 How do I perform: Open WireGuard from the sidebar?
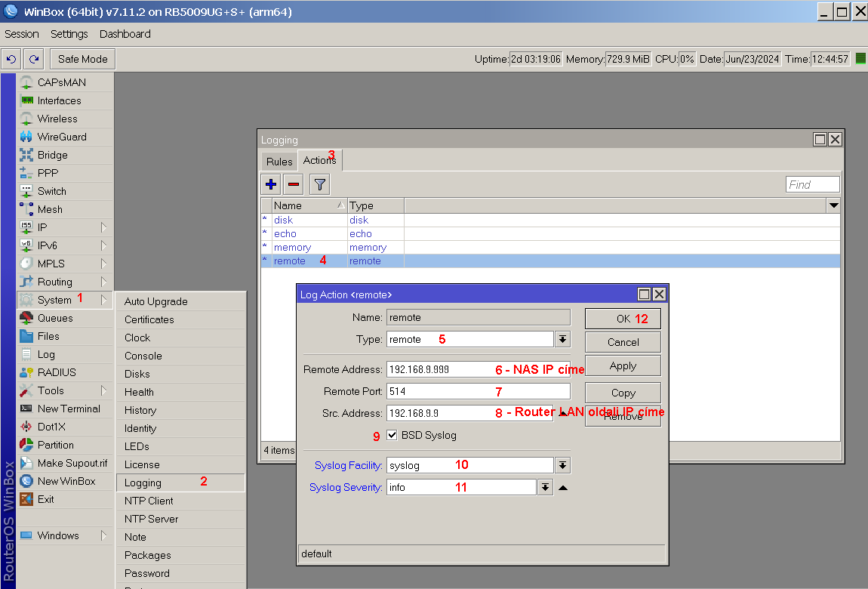62,137
